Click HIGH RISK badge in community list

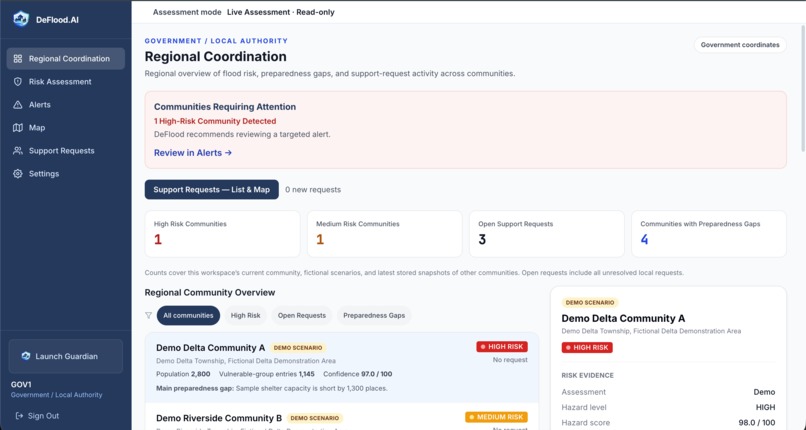click(502, 347)
